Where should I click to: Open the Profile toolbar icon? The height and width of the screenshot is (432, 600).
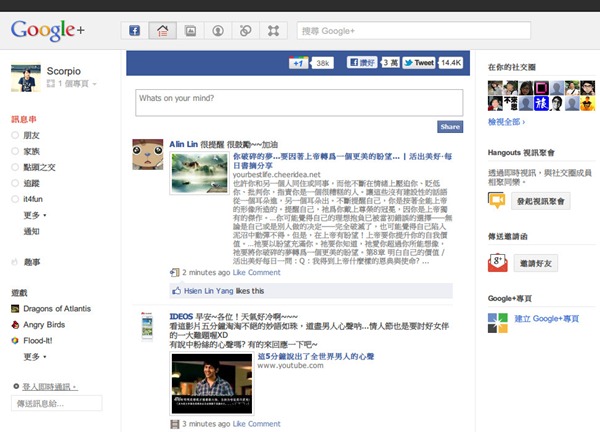point(218,31)
